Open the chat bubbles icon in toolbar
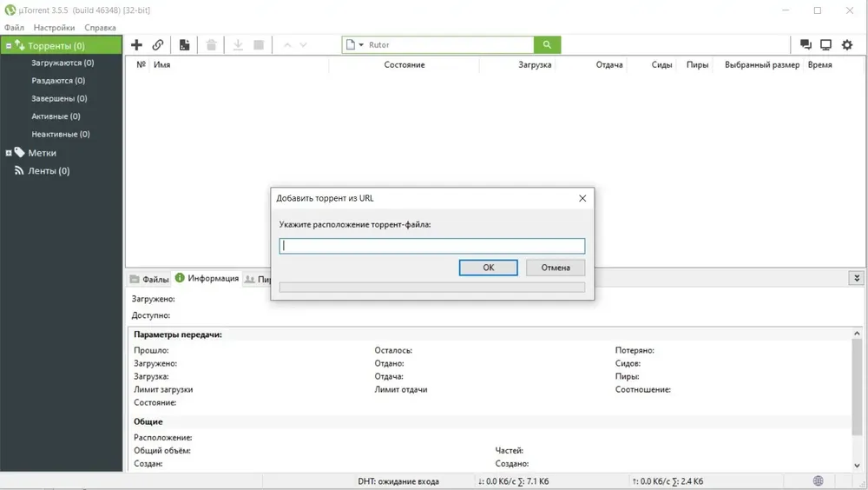This screenshot has height=490, width=868. click(806, 45)
